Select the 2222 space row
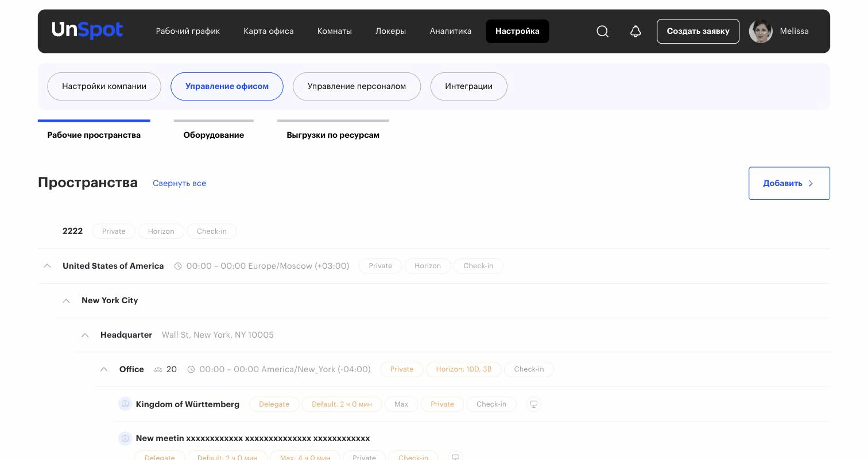This screenshot has width=868, height=460. pyautogui.click(x=72, y=231)
